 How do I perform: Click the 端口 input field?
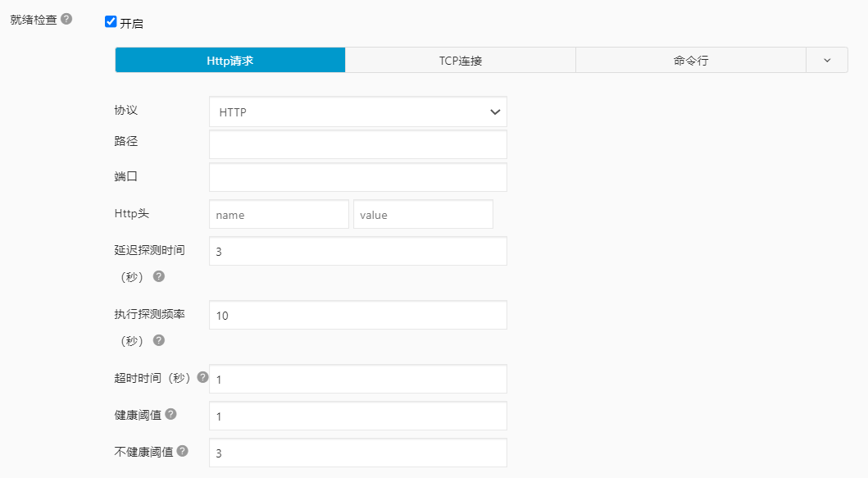coord(358,177)
